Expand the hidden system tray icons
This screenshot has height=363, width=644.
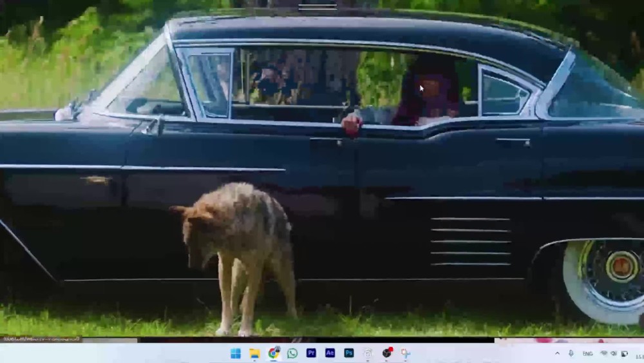(557, 353)
